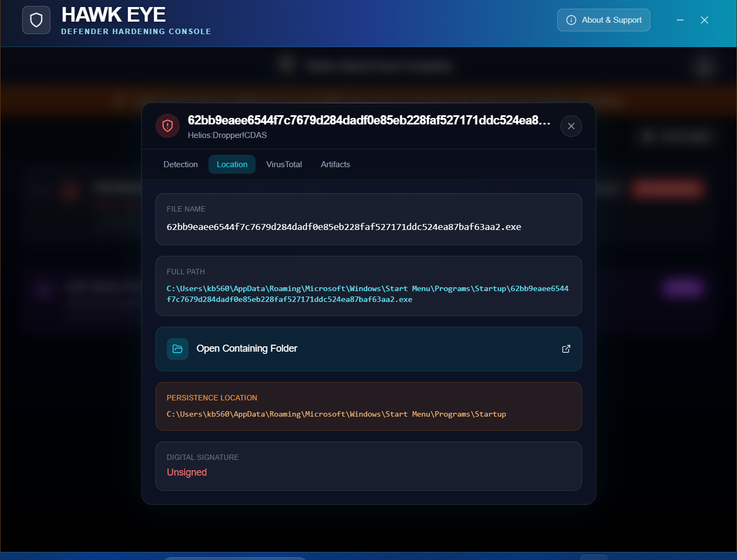Image resolution: width=737 pixels, height=560 pixels.
Task: Switch to the Detection tab
Action: point(181,164)
